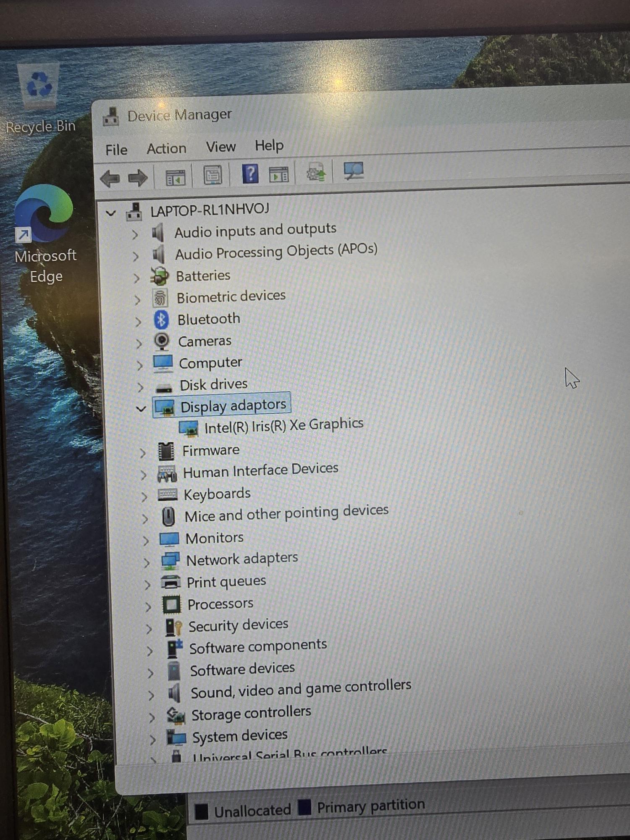Click Scan for hardware changes icon

pyautogui.click(x=353, y=171)
